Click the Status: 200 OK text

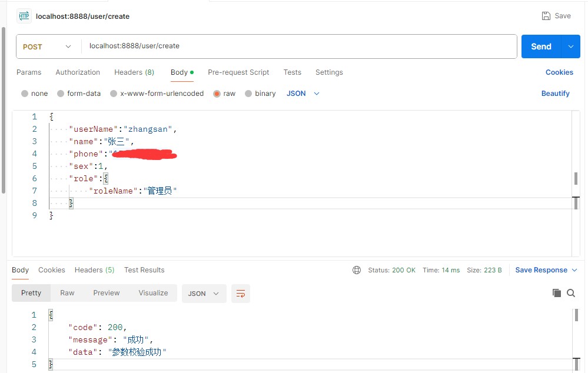391,270
